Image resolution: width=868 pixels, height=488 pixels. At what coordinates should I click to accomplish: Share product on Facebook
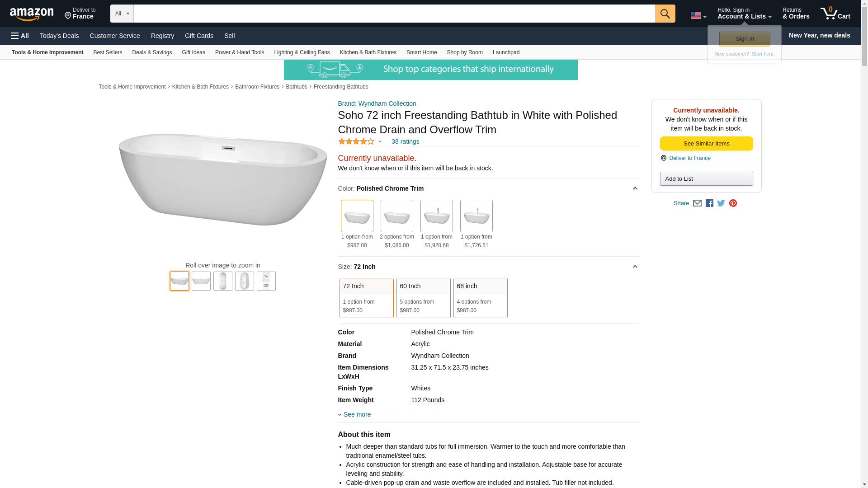click(709, 203)
